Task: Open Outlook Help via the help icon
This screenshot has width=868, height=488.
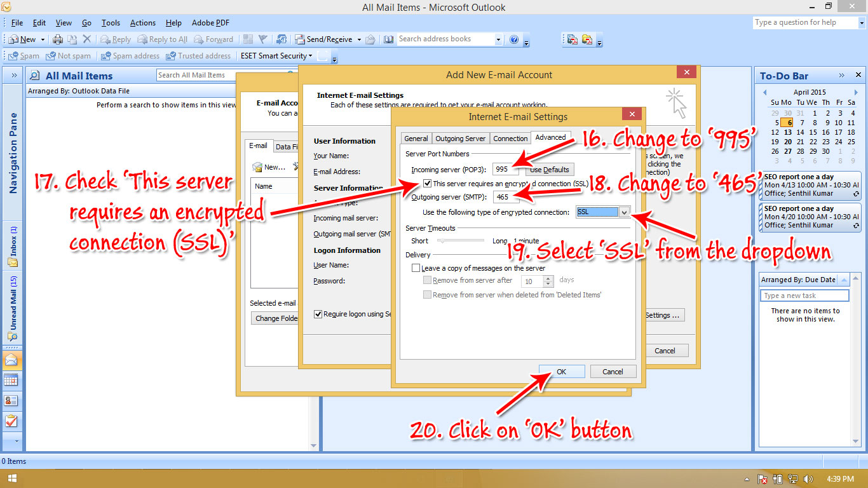Action: click(513, 39)
